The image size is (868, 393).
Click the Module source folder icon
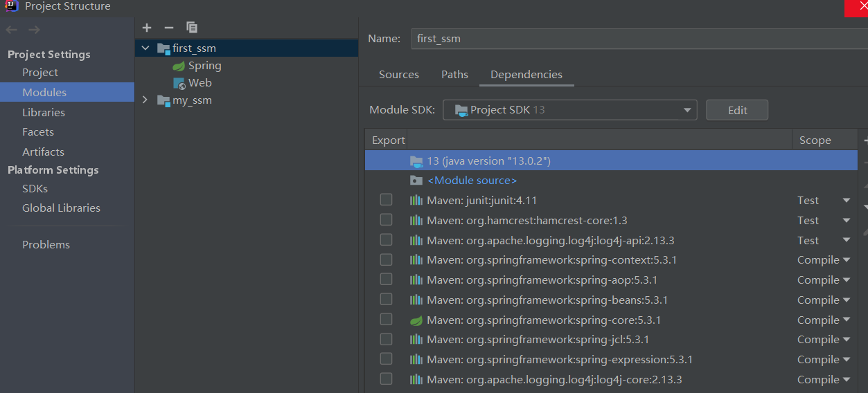[x=416, y=181]
